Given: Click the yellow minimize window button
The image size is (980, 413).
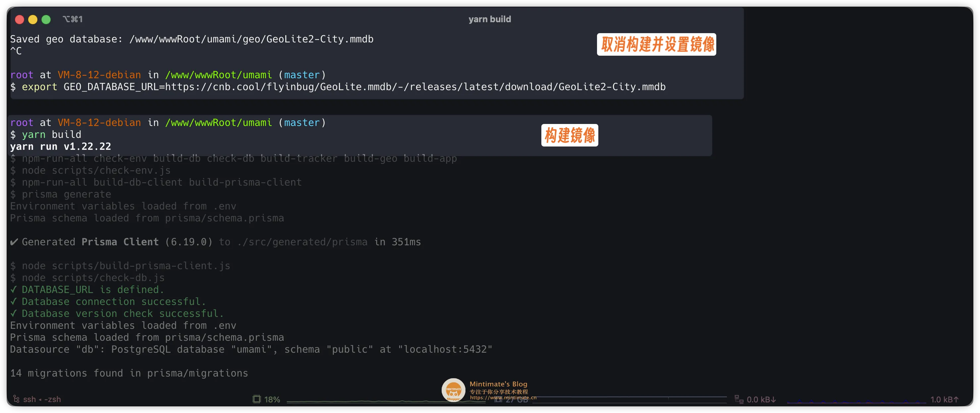Looking at the screenshot, I should pyautogui.click(x=32, y=19).
